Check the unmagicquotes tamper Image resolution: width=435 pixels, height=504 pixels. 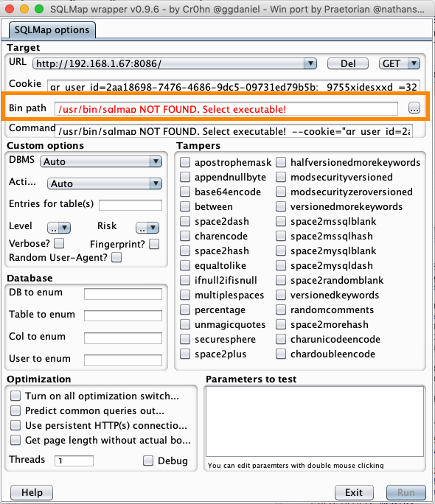coord(185,325)
